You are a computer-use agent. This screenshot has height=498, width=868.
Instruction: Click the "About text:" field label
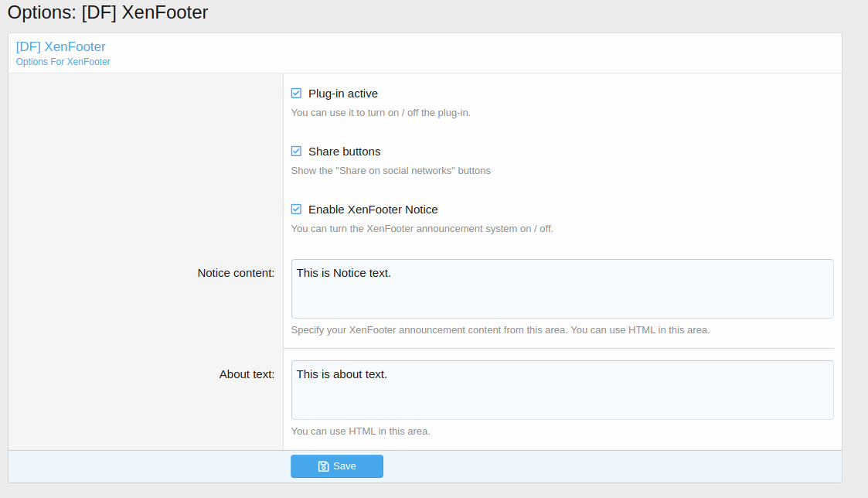247,374
